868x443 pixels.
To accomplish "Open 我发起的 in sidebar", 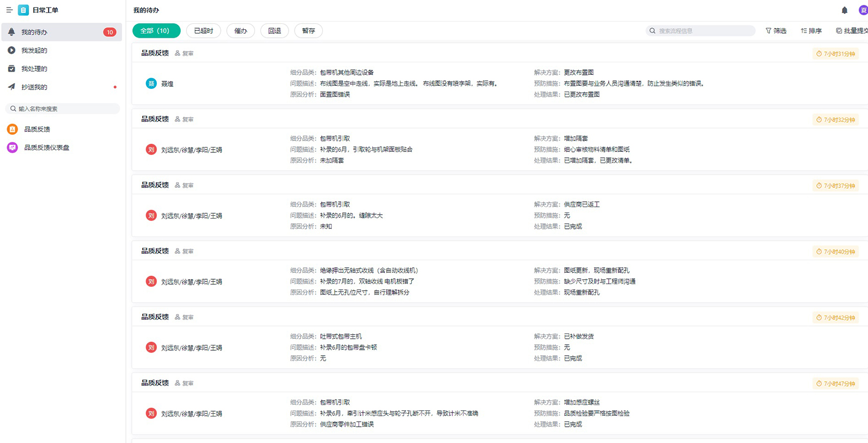I will pyautogui.click(x=34, y=50).
